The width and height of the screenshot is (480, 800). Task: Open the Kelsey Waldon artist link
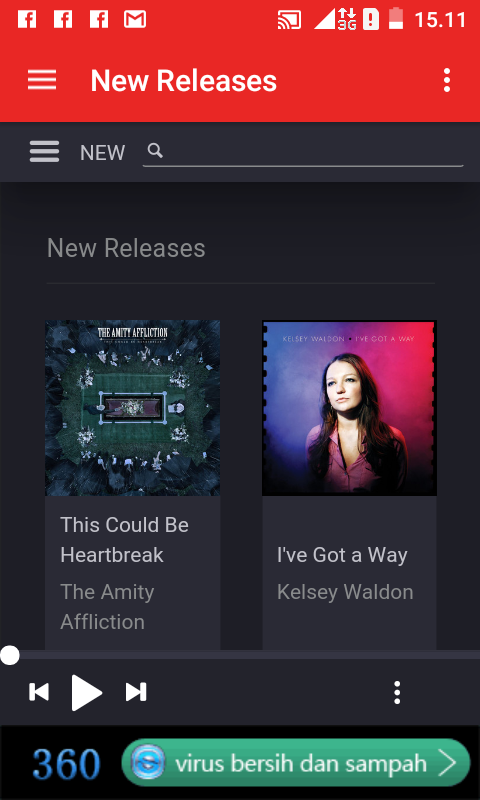pos(345,592)
